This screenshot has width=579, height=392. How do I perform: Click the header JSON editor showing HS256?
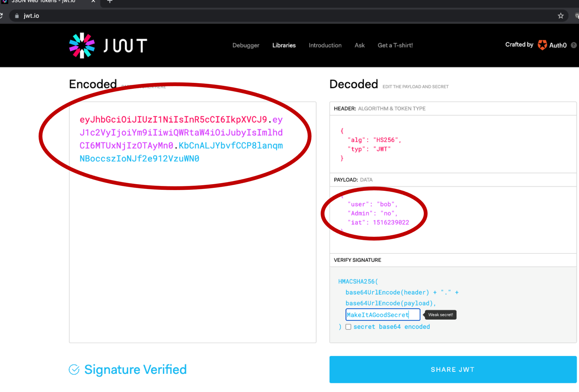point(453,144)
